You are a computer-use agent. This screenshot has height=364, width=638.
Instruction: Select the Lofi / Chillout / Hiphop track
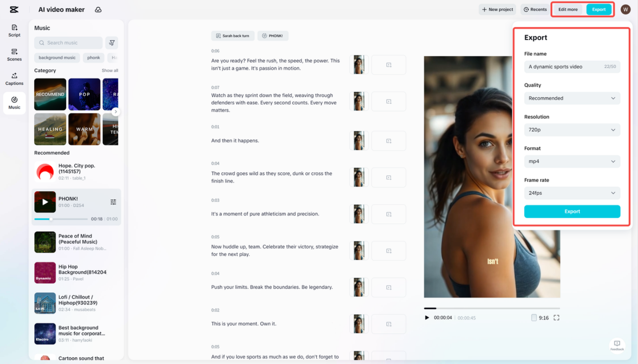[x=76, y=303]
